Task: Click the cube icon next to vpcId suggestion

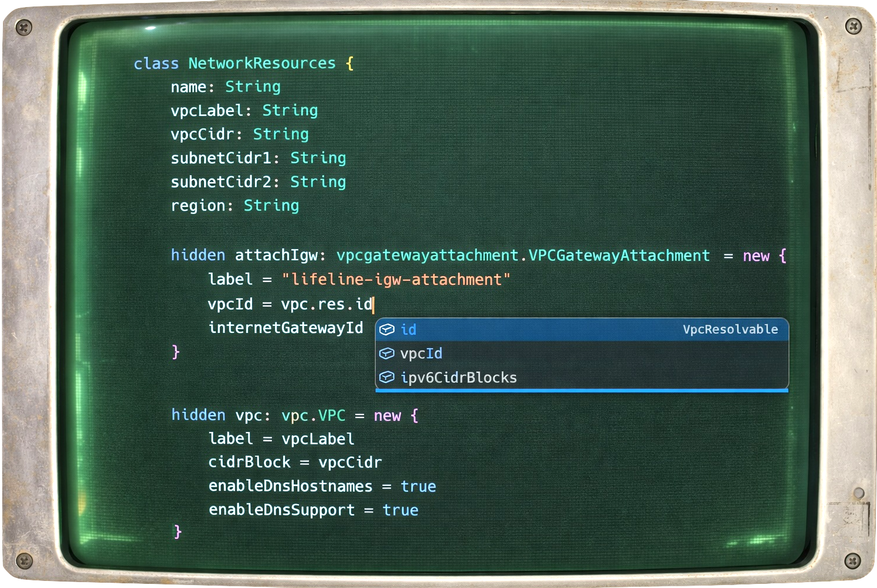Action: 387,354
